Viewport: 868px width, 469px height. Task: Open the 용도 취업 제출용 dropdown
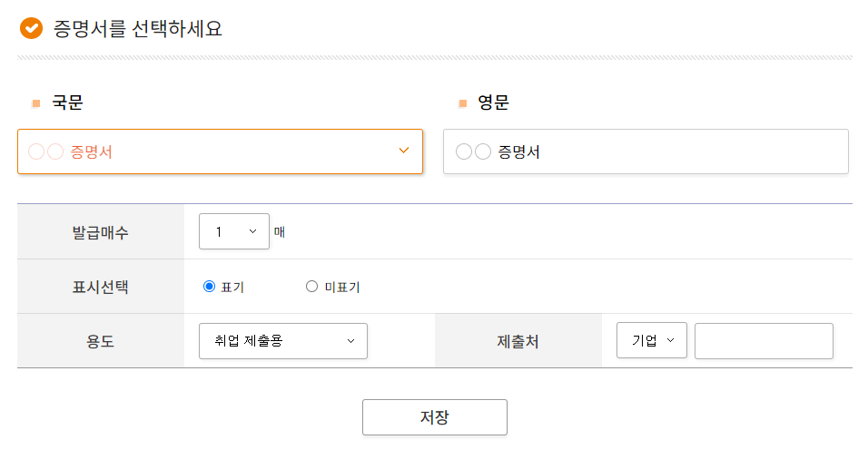(283, 341)
